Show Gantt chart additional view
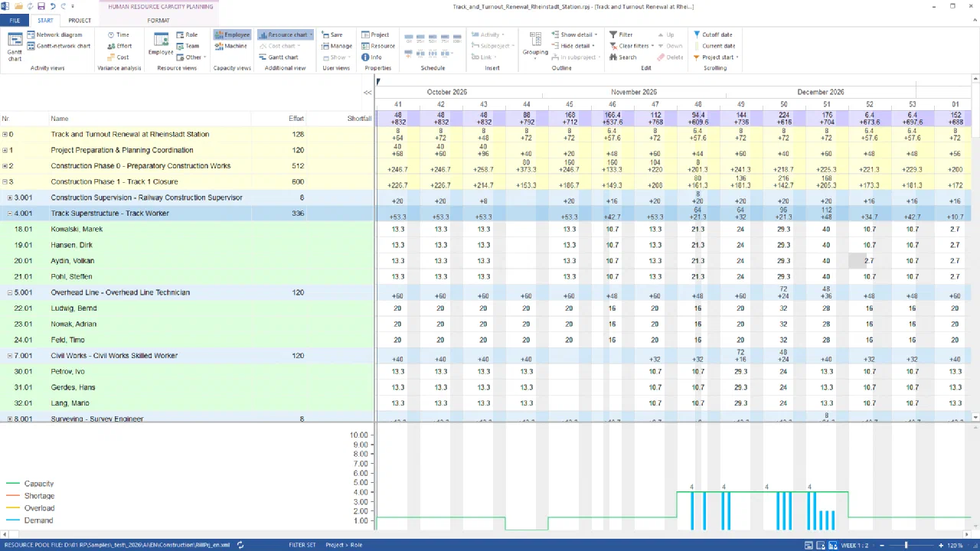 coord(278,57)
